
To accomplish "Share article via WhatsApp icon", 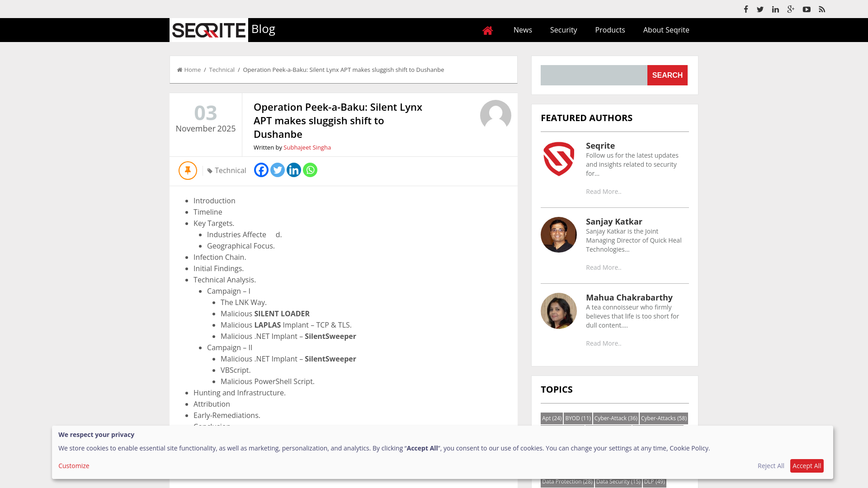I will tap(310, 170).
